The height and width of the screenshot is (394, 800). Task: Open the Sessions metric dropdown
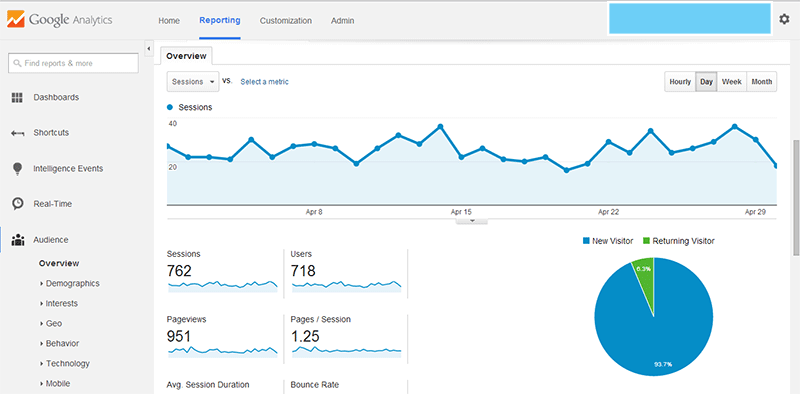coord(193,82)
